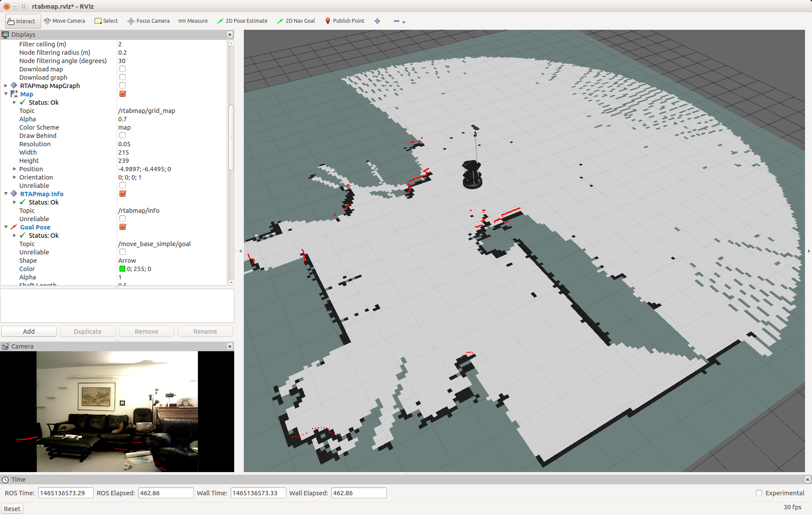
Task: Set a 2D Pose Estimate
Action: click(243, 21)
